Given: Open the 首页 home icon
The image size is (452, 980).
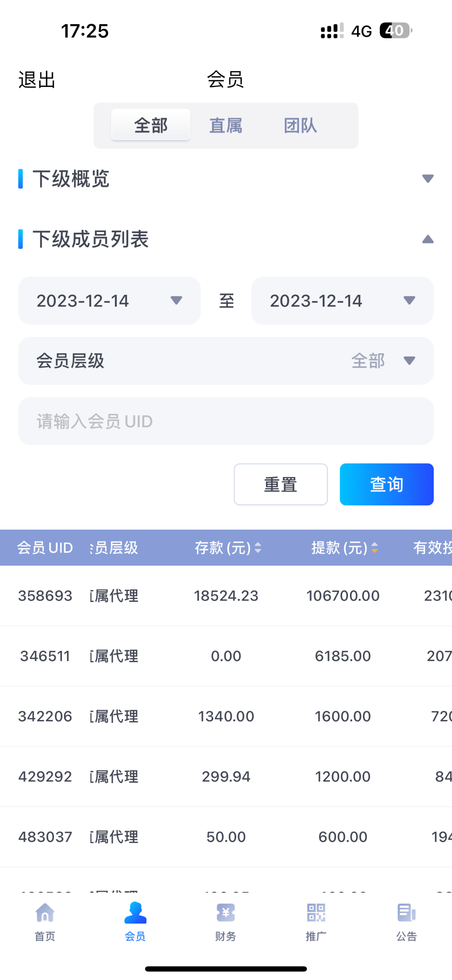Looking at the screenshot, I should [45, 913].
